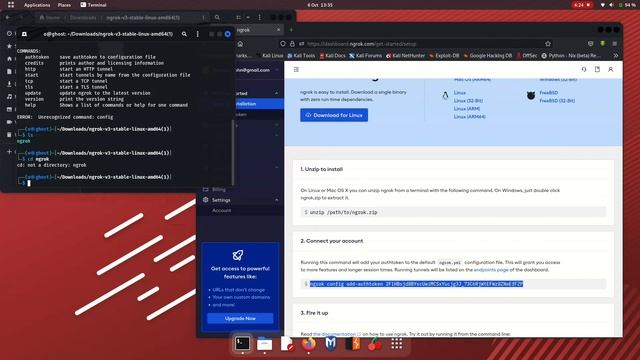
Task: Open Music icon in file manager sidebar
Action: click(9, 97)
